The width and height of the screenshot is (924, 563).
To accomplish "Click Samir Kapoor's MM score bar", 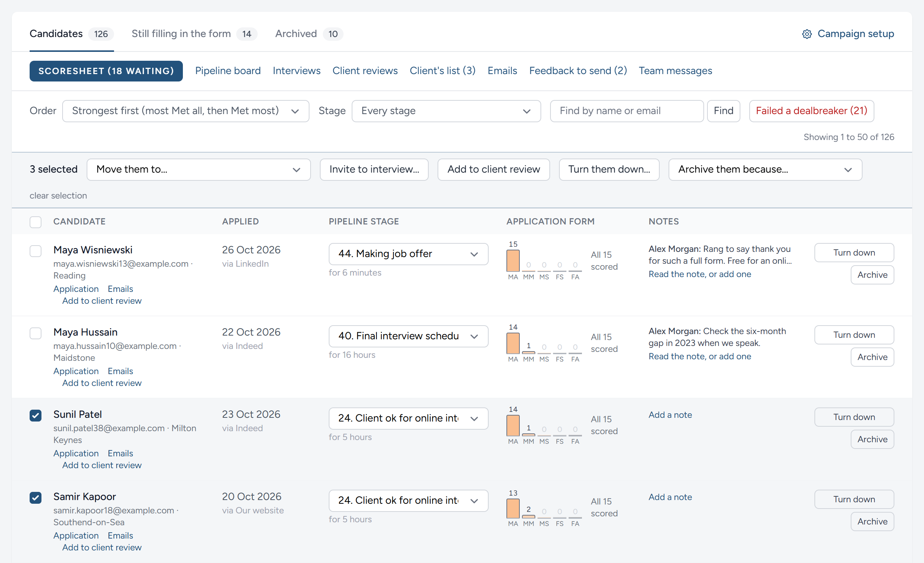I will [528, 516].
